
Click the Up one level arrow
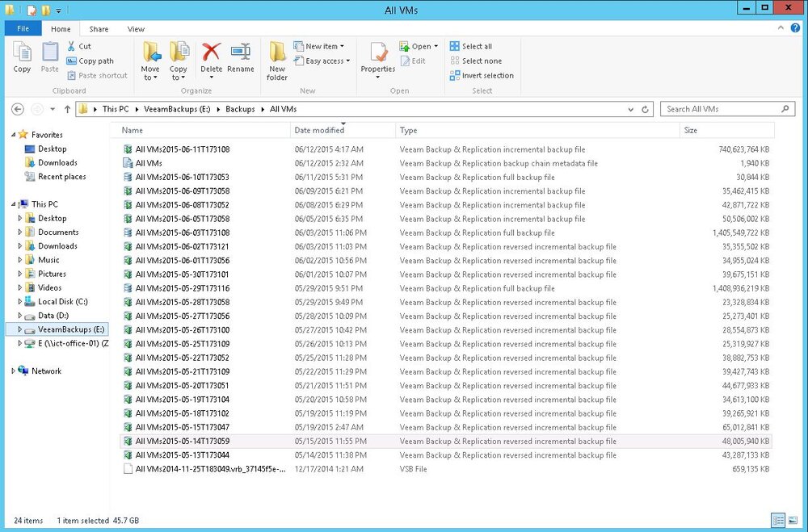click(x=68, y=109)
